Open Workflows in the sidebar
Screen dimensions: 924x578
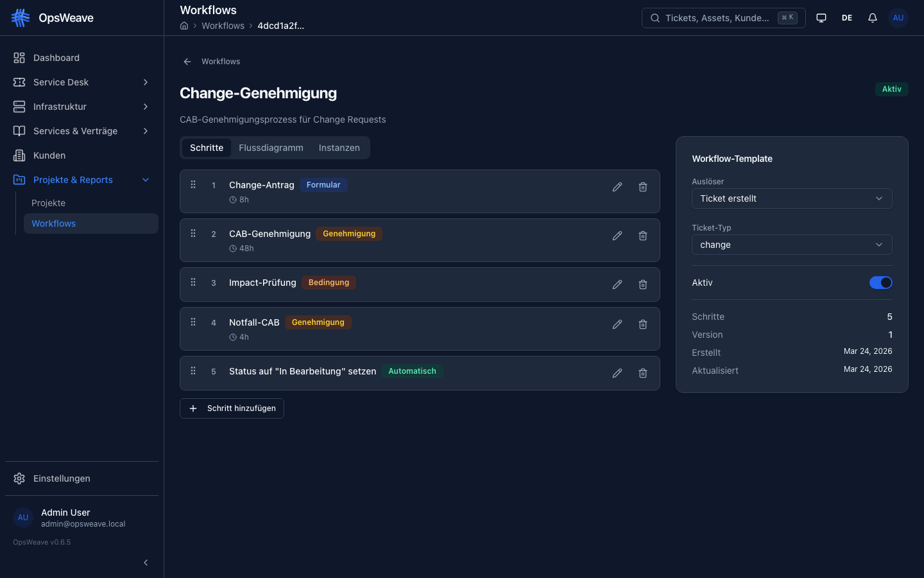point(53,223)
